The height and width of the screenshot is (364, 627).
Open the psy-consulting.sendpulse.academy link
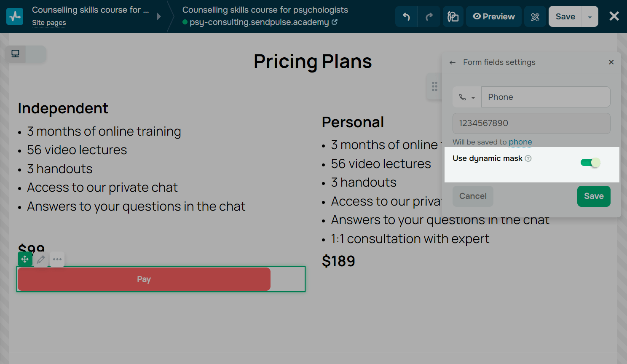[260, 22]
